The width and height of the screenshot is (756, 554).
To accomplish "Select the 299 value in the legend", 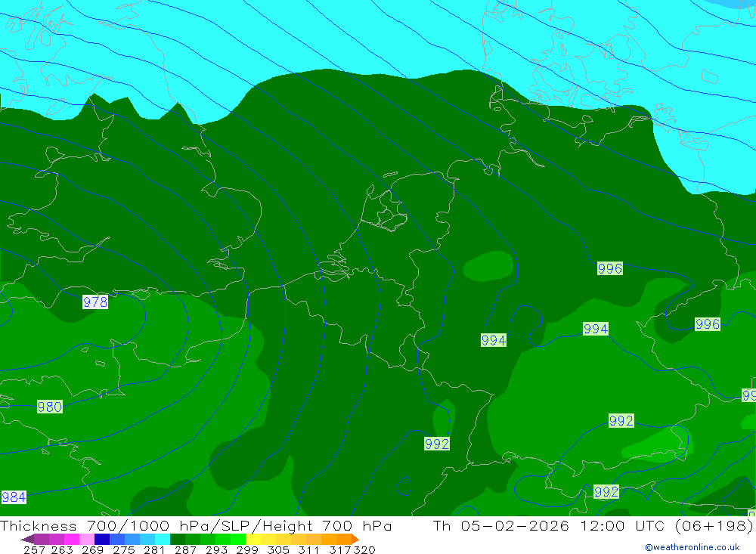I will (247, 550).
